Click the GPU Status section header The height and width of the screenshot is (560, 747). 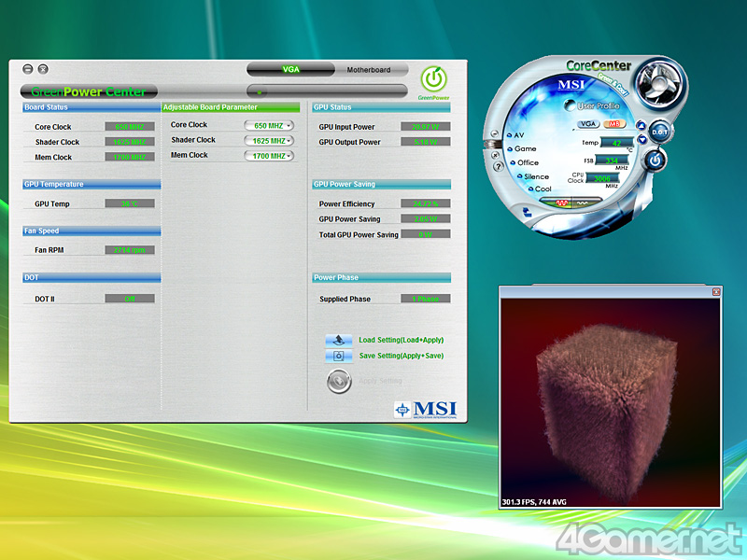pos(381,107)
